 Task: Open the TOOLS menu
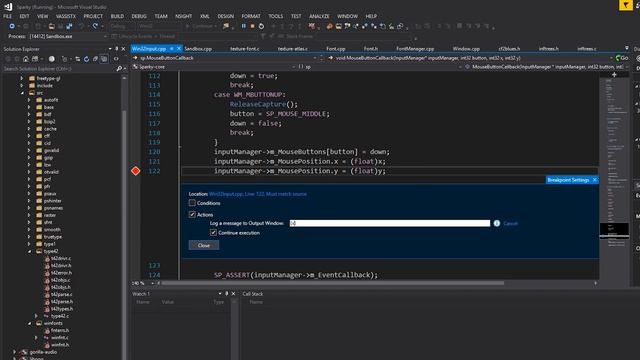click(276, 16)
